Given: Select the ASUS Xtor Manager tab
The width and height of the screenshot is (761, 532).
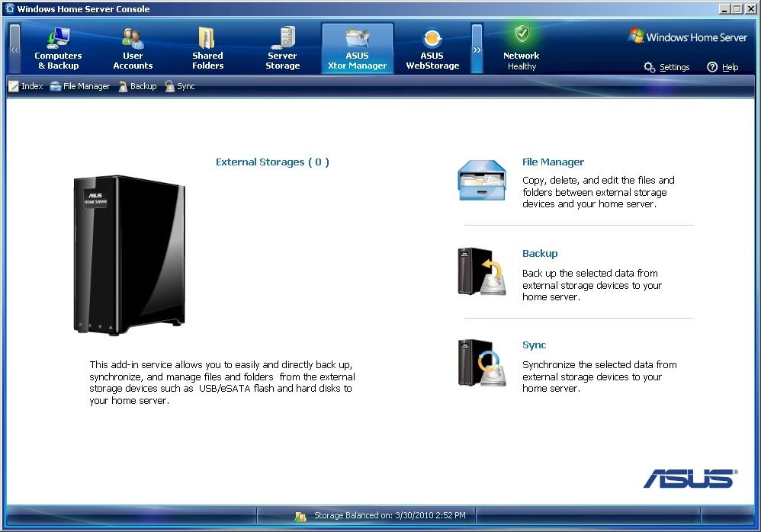Looking at the screenshot, I should pos(357,49).
